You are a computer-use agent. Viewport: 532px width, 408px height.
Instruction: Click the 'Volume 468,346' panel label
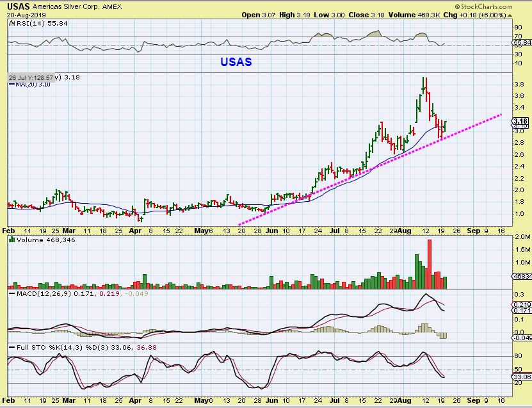coord(46,240)
